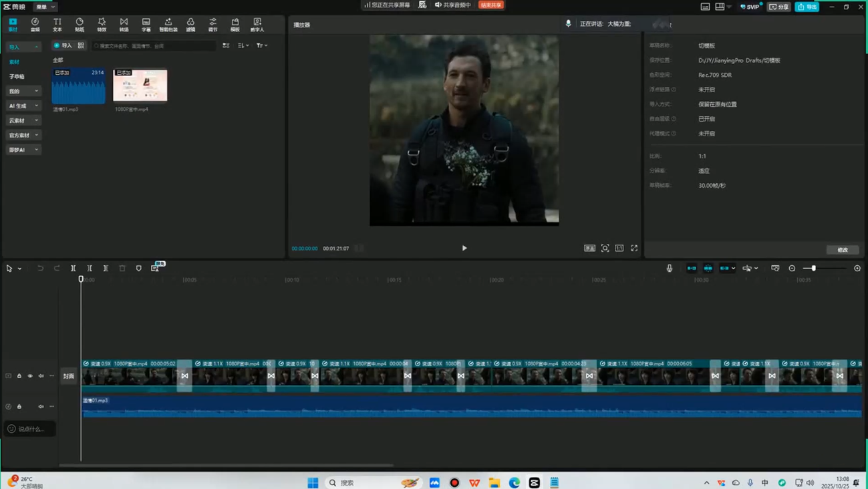Expand the 云素材 section

click(x=23, y=120)
